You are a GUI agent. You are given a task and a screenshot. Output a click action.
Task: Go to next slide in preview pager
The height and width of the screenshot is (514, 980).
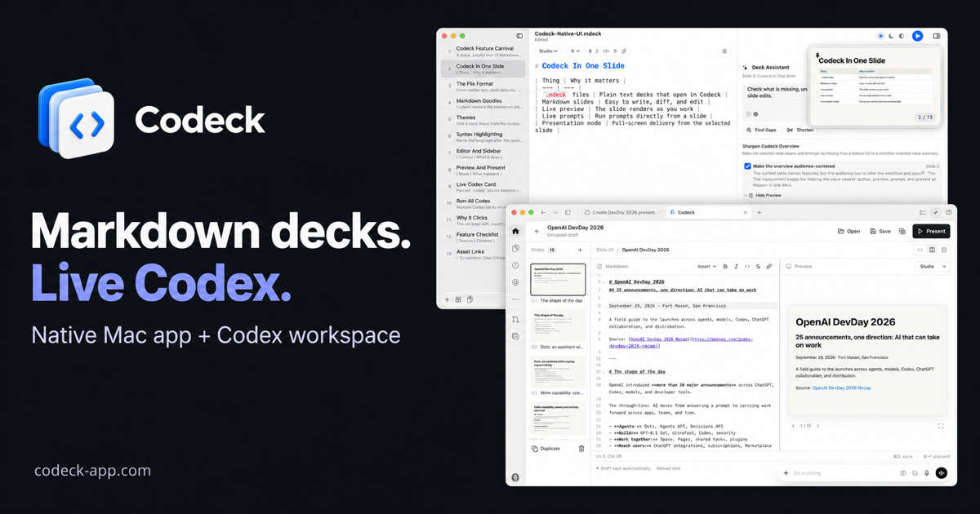(x=817, y=426)
